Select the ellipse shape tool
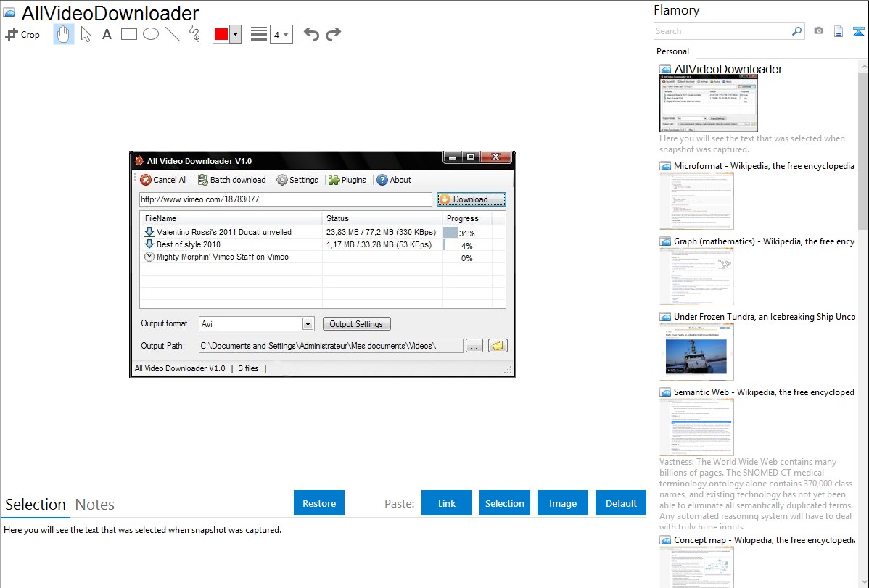This screenshot has height=588, width=869. [x=151, y=34]
